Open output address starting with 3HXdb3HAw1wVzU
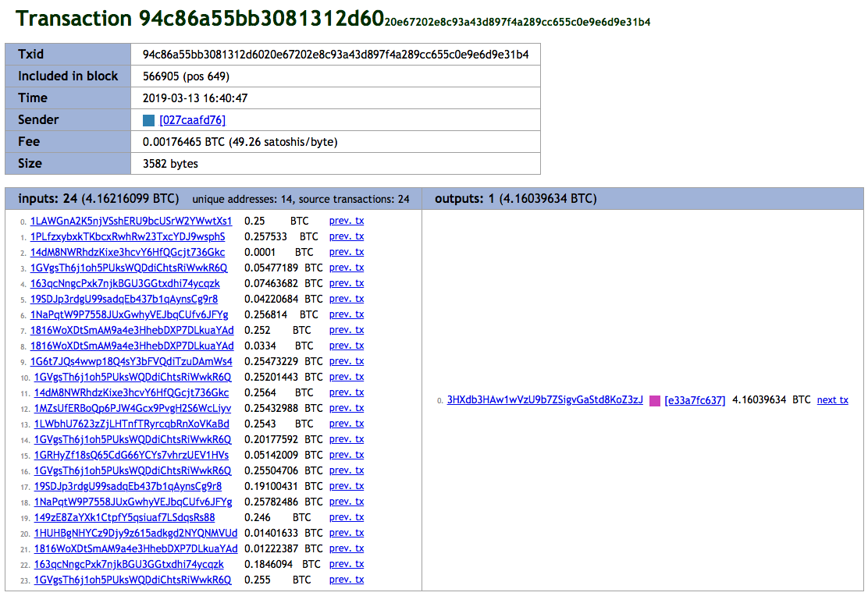Viewport: 868px width, 596px height. coord(545,400)
